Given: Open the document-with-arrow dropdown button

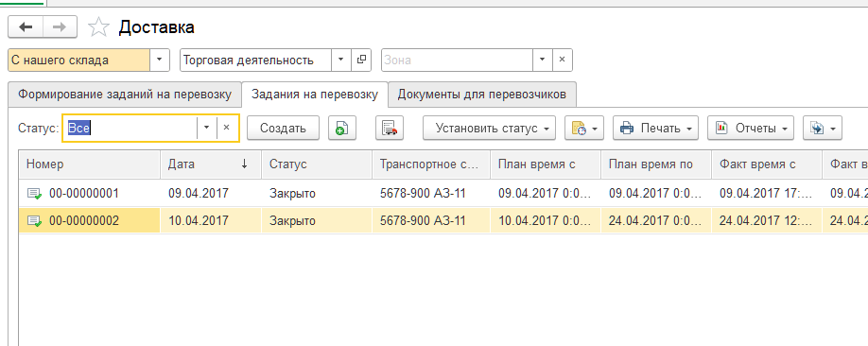Looking at the screenshot, I should pos(823,128).
